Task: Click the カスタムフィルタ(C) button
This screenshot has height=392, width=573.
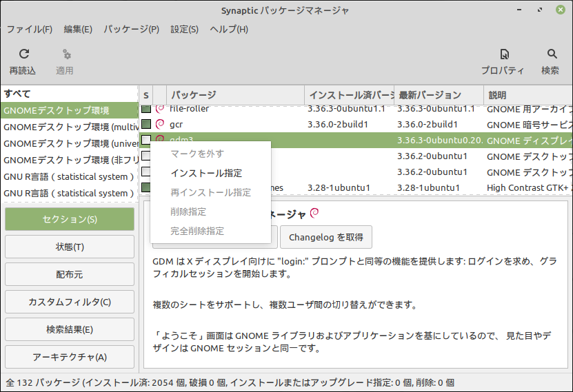Action: click(x=70, y=302)
